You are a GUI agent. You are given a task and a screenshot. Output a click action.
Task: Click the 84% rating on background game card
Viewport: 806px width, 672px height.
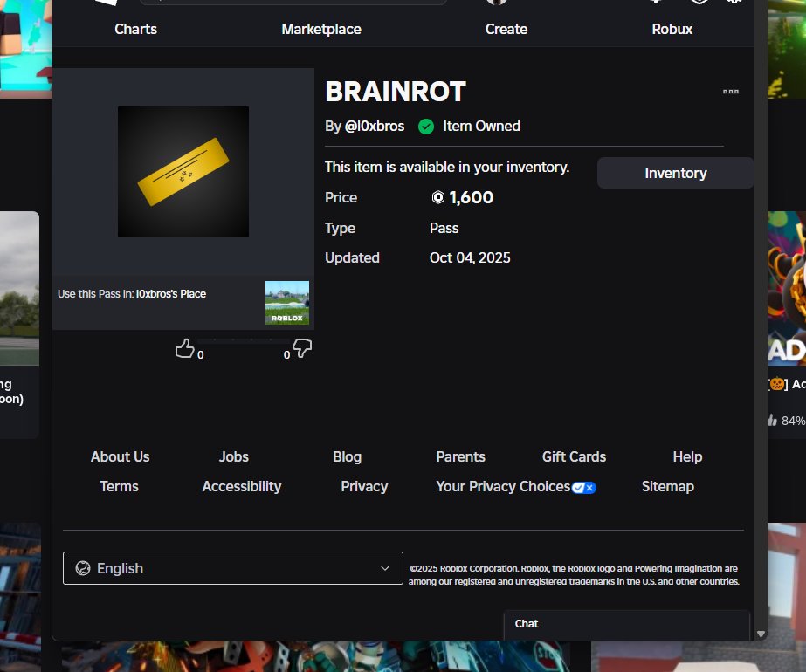(792, 421)
